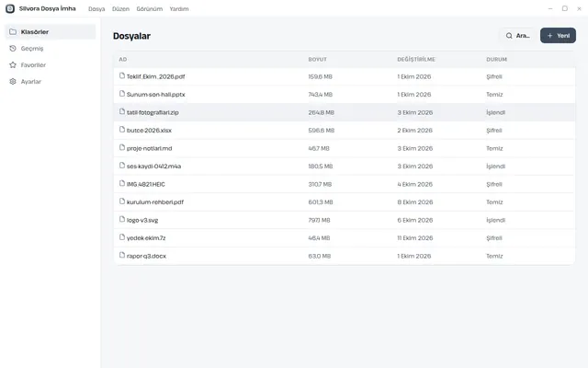
Task: Sort by the DEĞİŞTİRİLME column header
Action: click(x=416, y=59)
